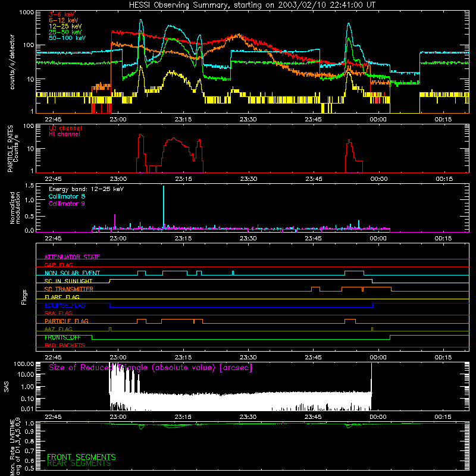Click the SAS axis label

coord(6,387)
